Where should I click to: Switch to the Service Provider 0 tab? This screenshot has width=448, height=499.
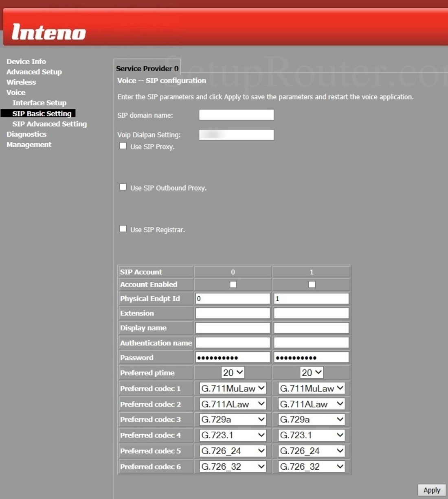147,68
